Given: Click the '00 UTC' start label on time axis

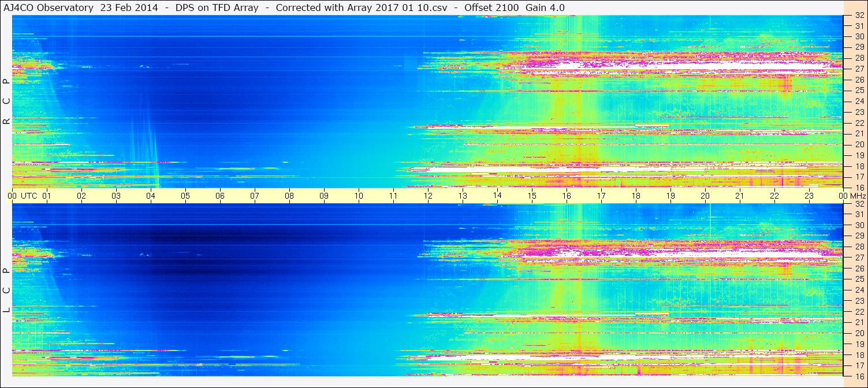Looking at the screenshot, I should click(x=23, y=196).
